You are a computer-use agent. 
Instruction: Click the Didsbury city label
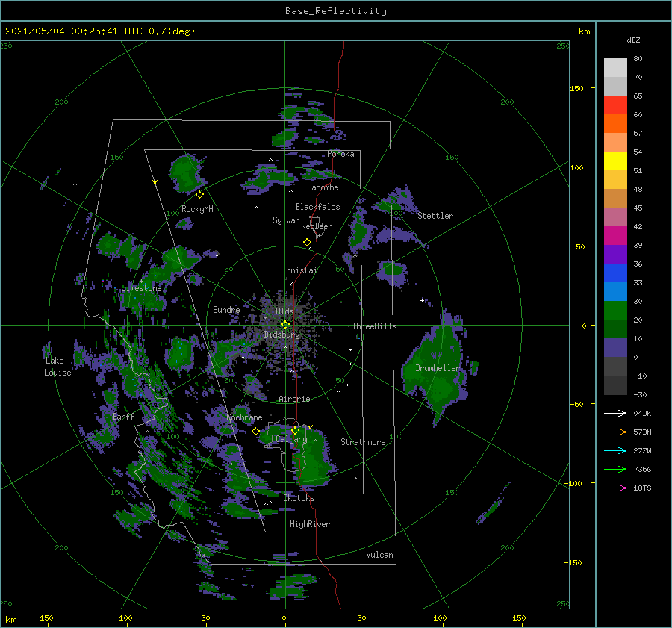tap(281, 335)
